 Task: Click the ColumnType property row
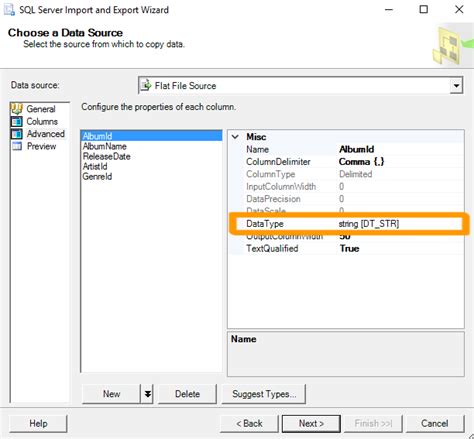[346, 174]
